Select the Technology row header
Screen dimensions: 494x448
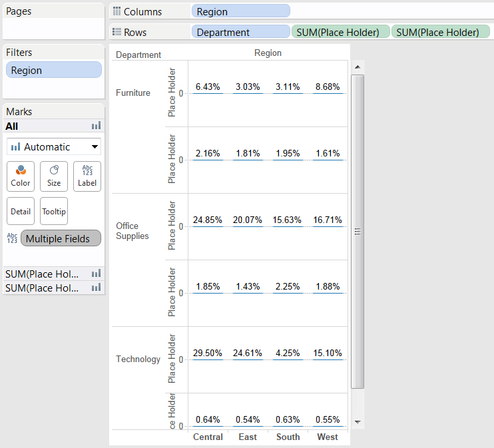[x=138, y=359]
